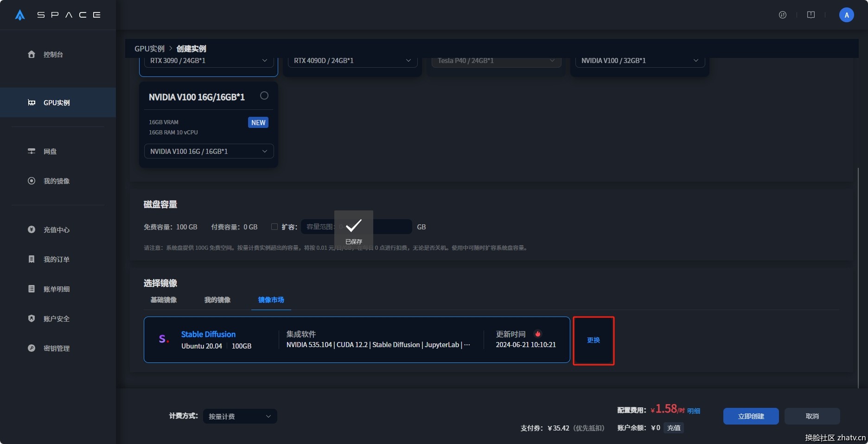The height and width of the screenshot is (444, 868).
Task: Click the 充值 button beside 账户余额
Action: [x=674, y=428]
